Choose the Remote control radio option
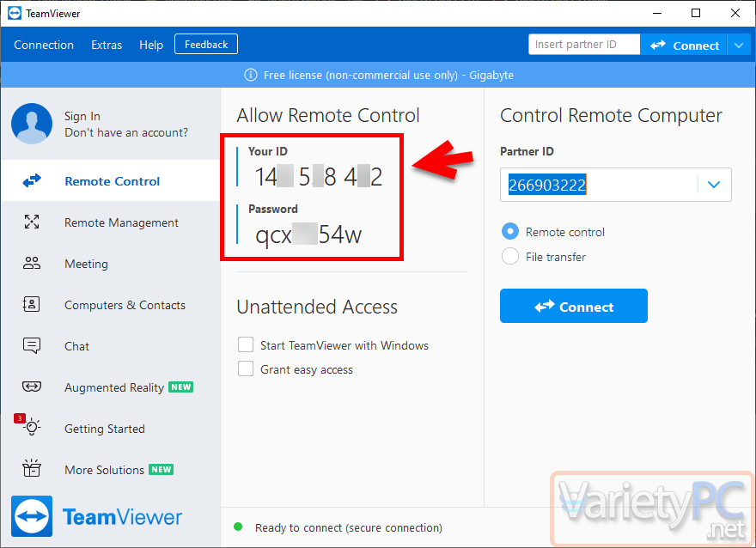756x548 pixels. click(x=510, y=232)
